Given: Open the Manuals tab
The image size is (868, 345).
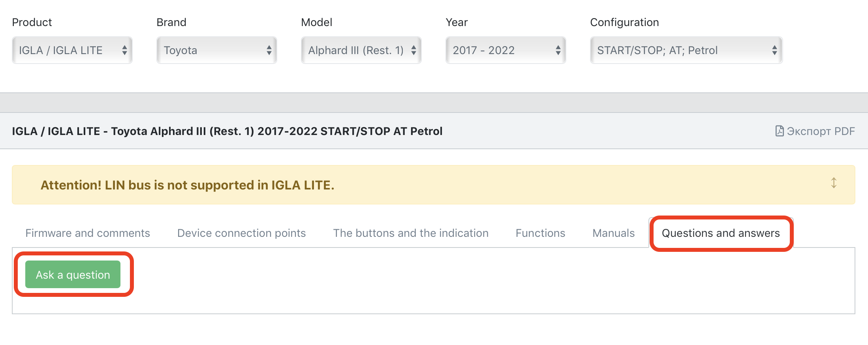Looking at the screenshot, I should click(614, 233).
